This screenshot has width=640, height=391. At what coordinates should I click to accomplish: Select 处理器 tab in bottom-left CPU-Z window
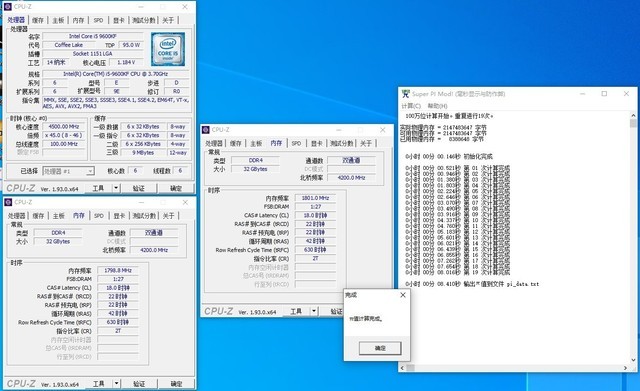pyautogui.click(x=17, y=215)
